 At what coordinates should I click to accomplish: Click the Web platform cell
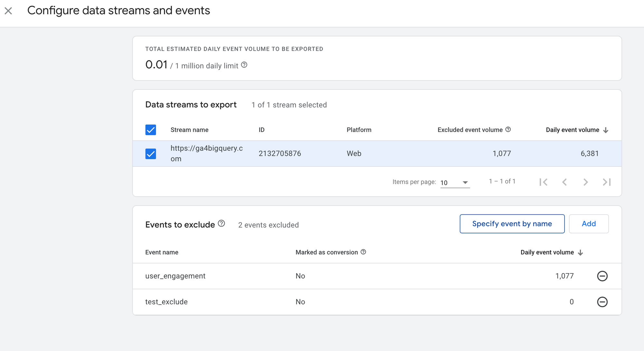[354, 154]
